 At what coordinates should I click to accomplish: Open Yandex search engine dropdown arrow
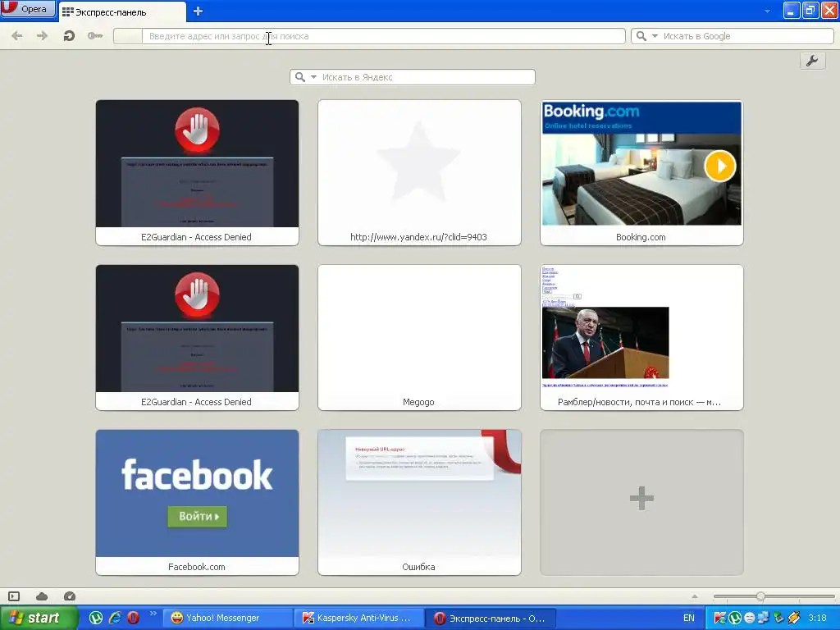coord(314,77)
